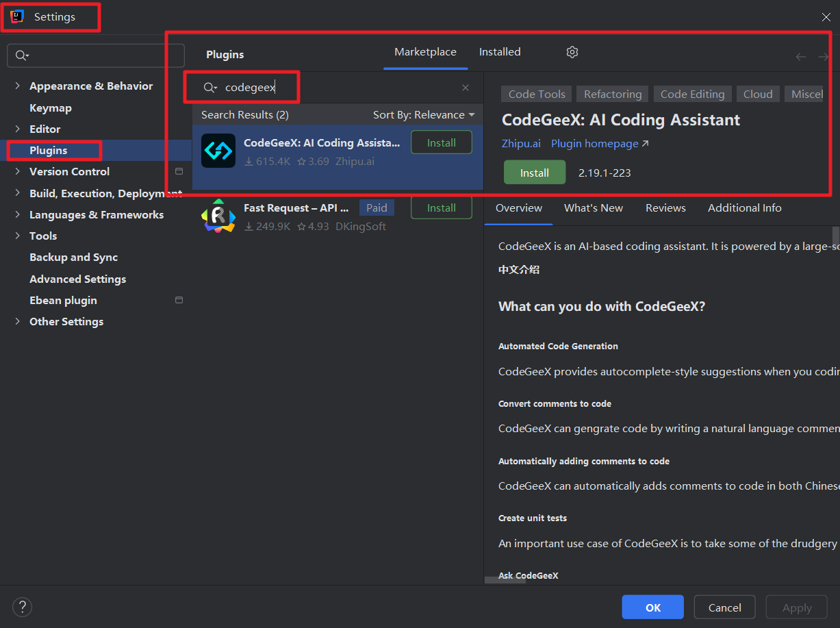Open the Sort By: Relevance dropdown
The height and width of the screenshot is (628, 840).
click(x=423, y=115)
